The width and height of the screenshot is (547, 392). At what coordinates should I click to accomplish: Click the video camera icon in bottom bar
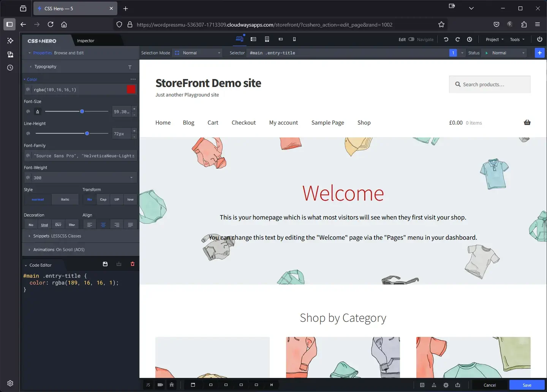tap(160, 385)
